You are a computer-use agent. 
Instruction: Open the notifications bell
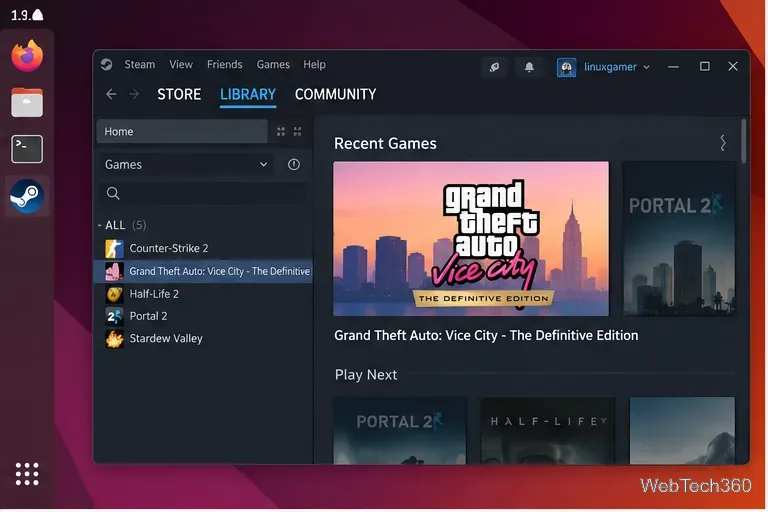(x=529, y=67)
